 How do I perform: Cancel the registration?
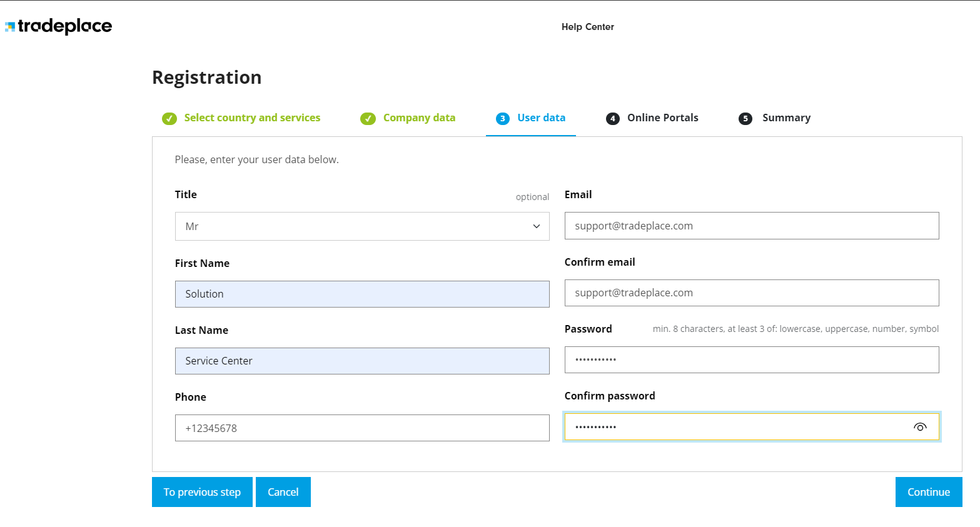coord(283,492)
